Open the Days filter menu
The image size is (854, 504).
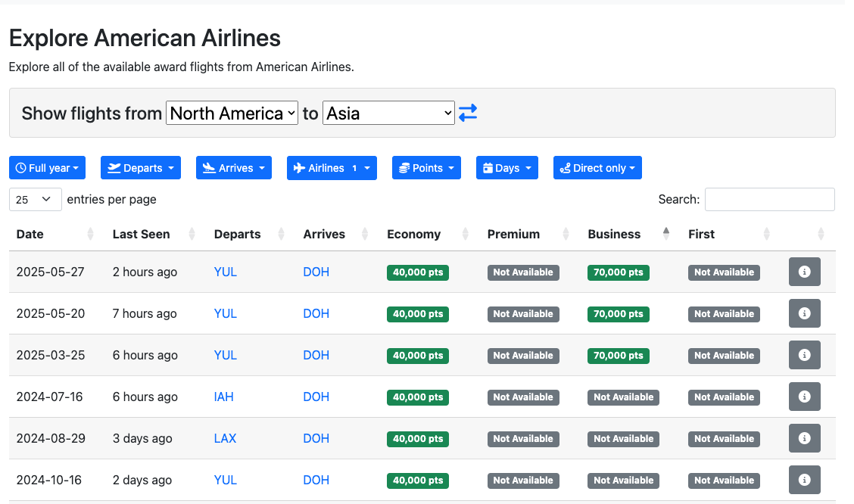(x=506, y=168)
